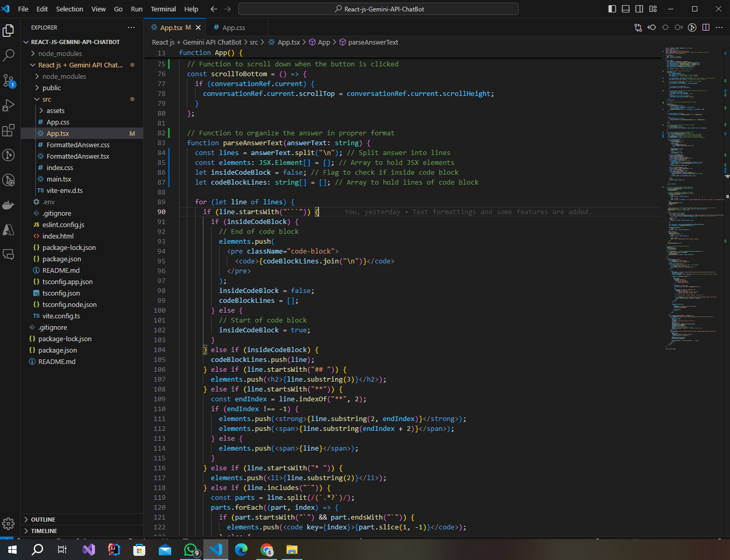This screenshot has width=730, height=560.
Task: Click the view Git Graph editor button
Action: [692, 27]
